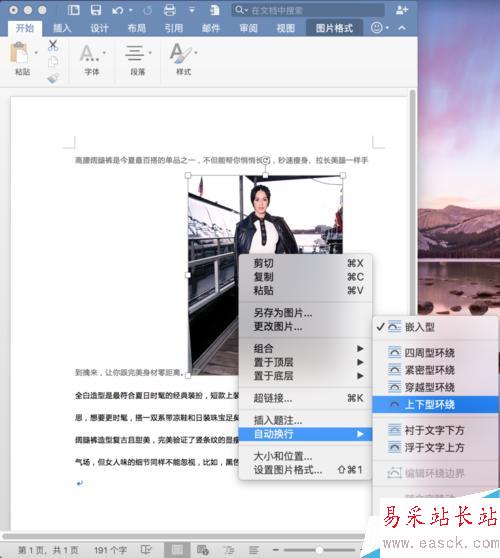The width and height of the screenshot is (500, 558).
Task: Switch to web layout view icon
Action: point(202,550)
